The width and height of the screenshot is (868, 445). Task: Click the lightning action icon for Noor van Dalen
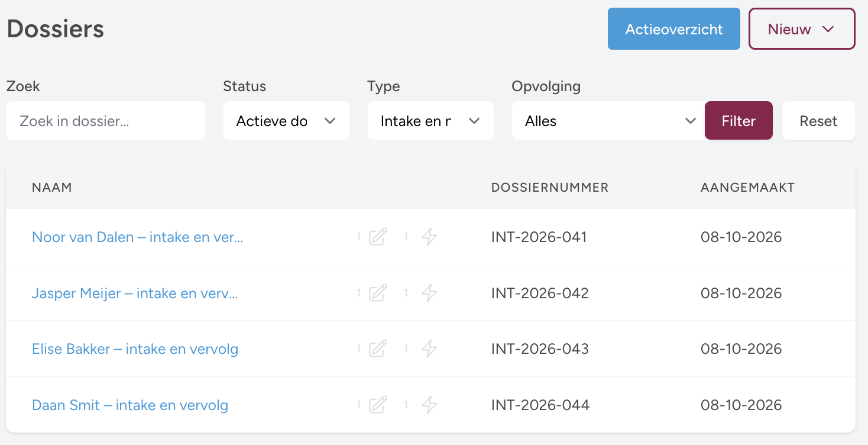tap(429, 237)
